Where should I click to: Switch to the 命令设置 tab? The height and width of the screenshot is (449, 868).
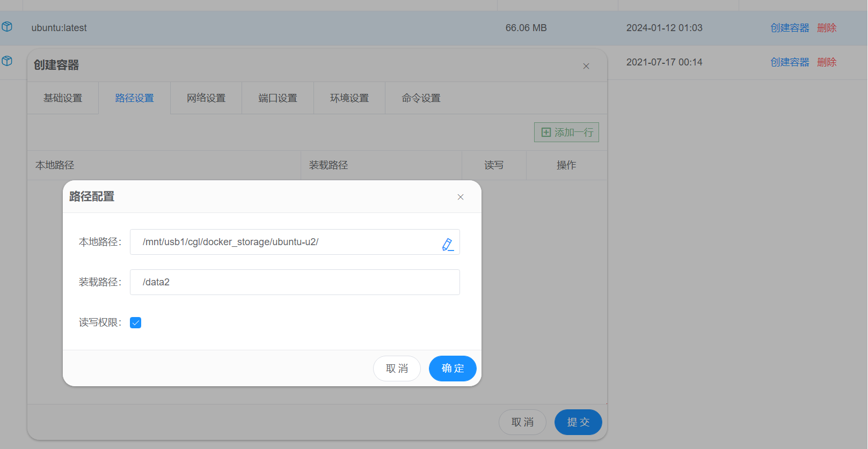pyautogui.click(x=421, y=98)
